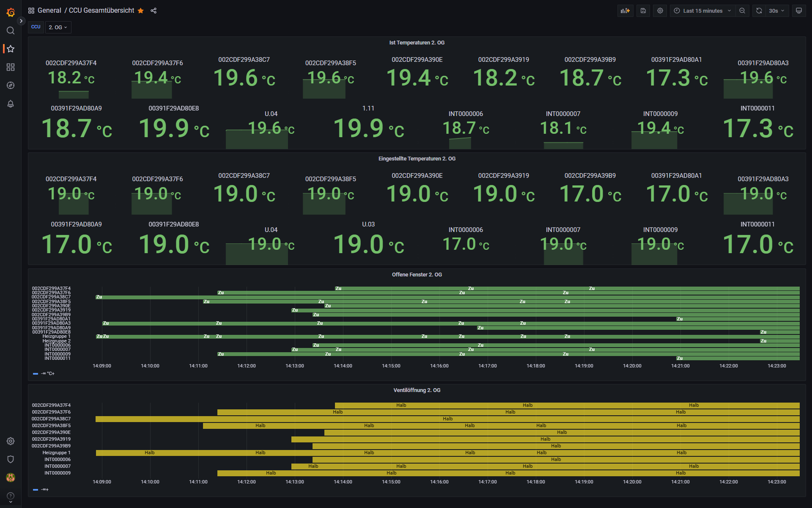Toggle TV kiosk view mode icon
The height and width of the screenshot is (508, 812).
(798, 11)
